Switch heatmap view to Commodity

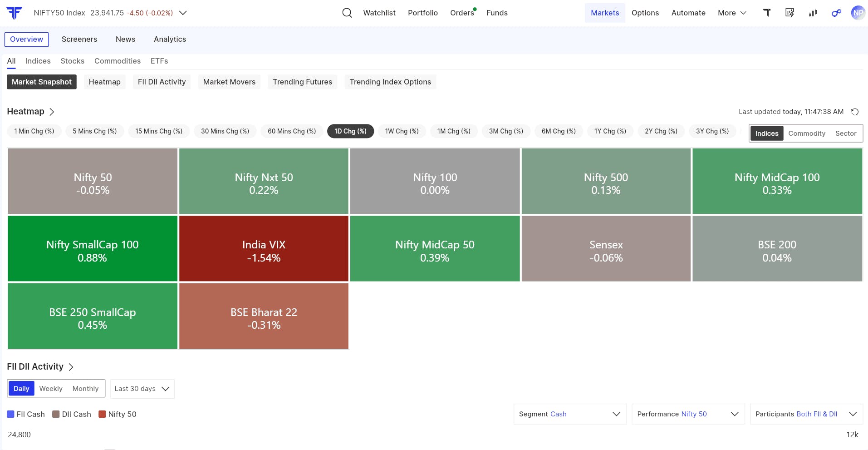(806, 134)
